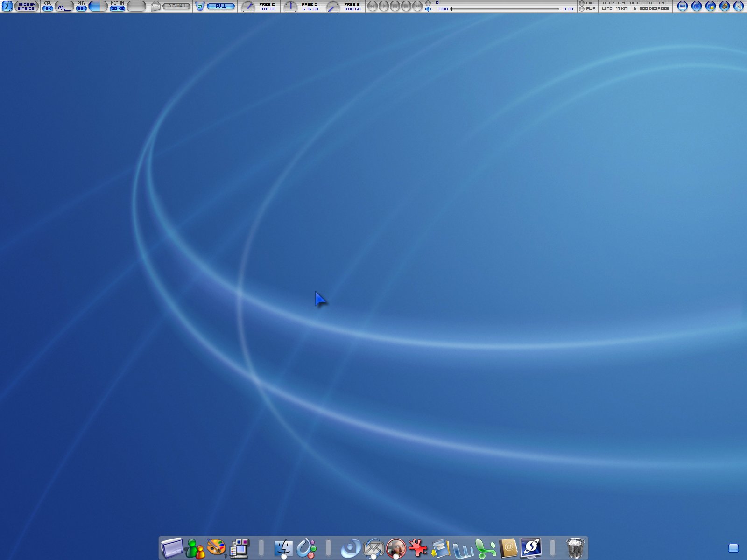
Task: Open the recycle bin icon in top bar
Action: [x=200, y=6]
